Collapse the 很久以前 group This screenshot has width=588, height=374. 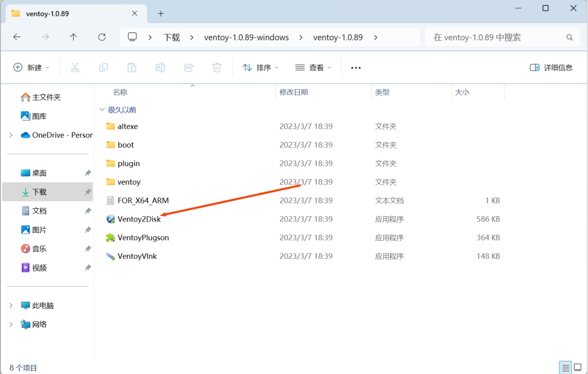(x=102, y=110)
